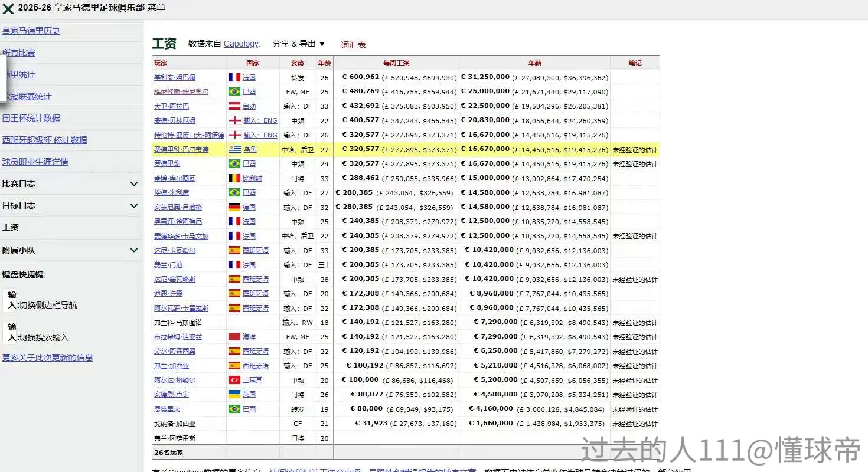Open 皇家马德里历史 in sidebar
The height and width of the screenshot is (472, 868).
click(x=31, y=31)
